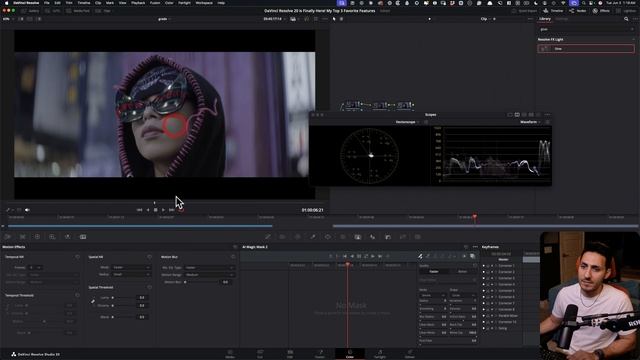
Task: Open the Scopes window options menu
Action: click(547, 115)
